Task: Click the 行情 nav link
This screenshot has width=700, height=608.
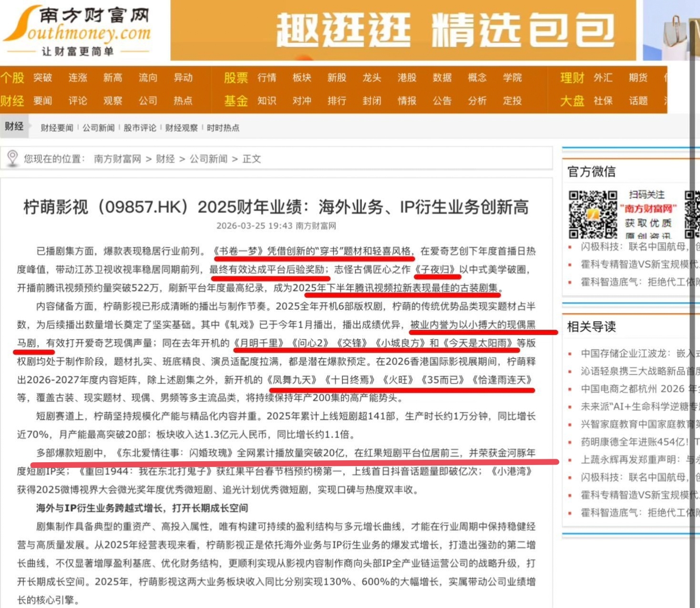Action: (x=267, y=78)
